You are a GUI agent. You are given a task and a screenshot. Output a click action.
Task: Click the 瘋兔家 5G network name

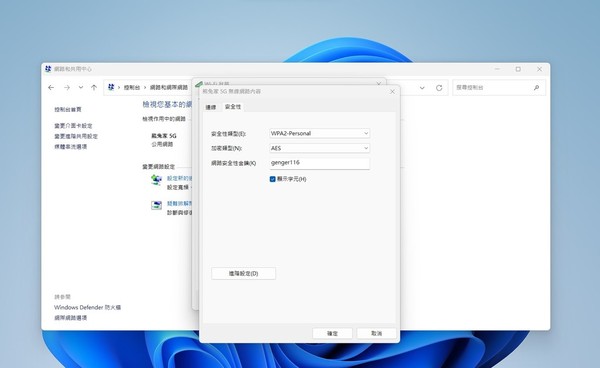(164, 135)
